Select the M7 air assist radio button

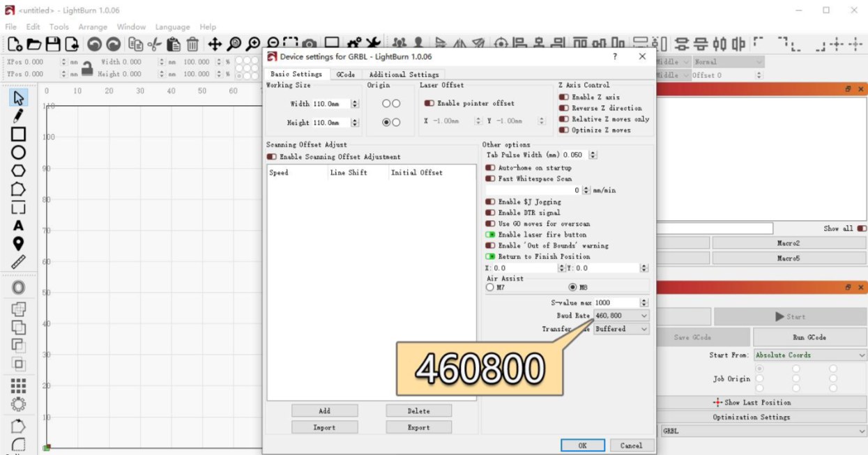(490, 287)
